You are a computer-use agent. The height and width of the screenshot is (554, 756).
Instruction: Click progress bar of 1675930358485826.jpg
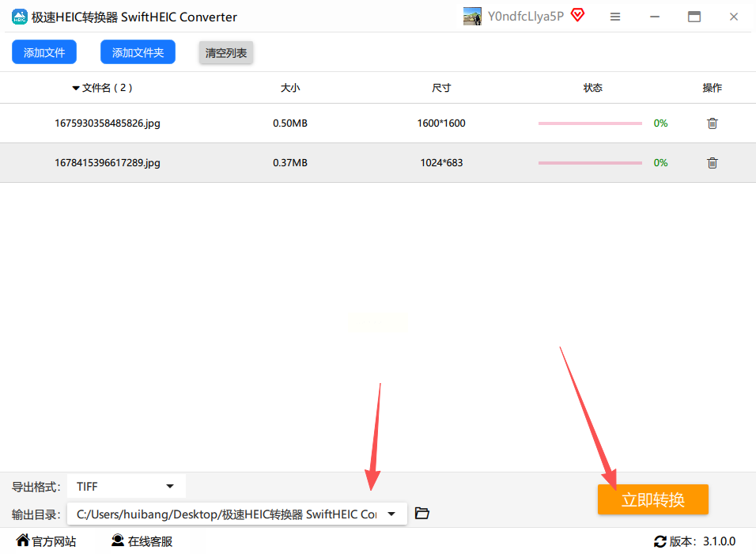590,123
